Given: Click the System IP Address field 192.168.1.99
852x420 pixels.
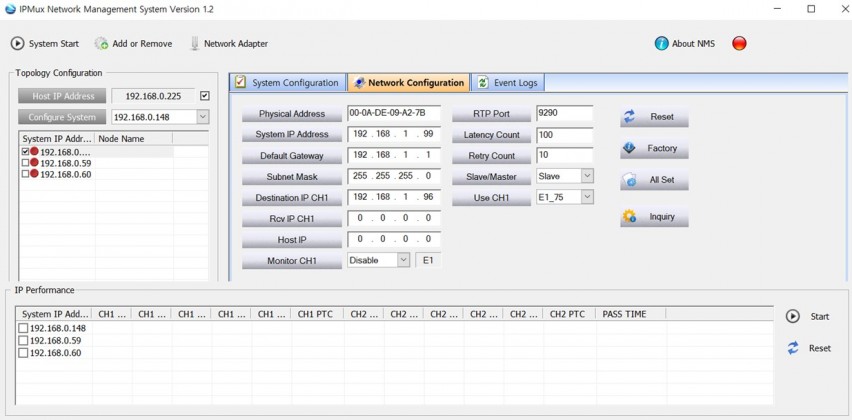Looking at the screenshot, I should pyautogui.click(x=394, y=134).
